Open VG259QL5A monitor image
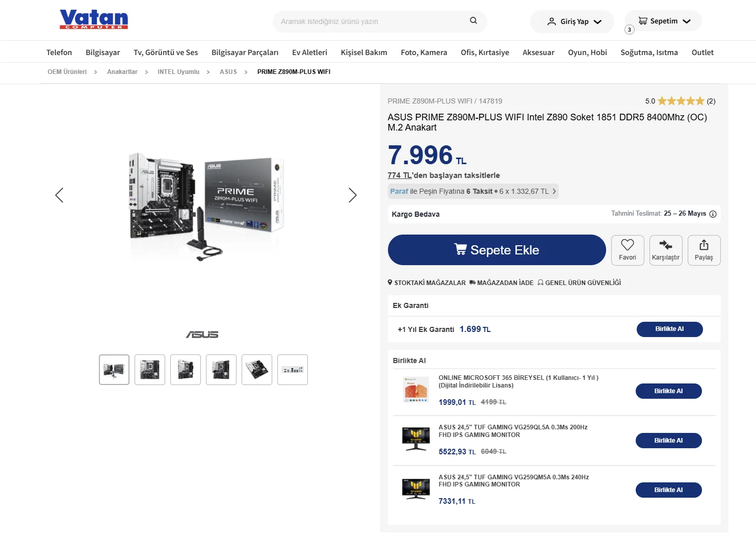The image size is (756, 540). [x=416, y=440]
